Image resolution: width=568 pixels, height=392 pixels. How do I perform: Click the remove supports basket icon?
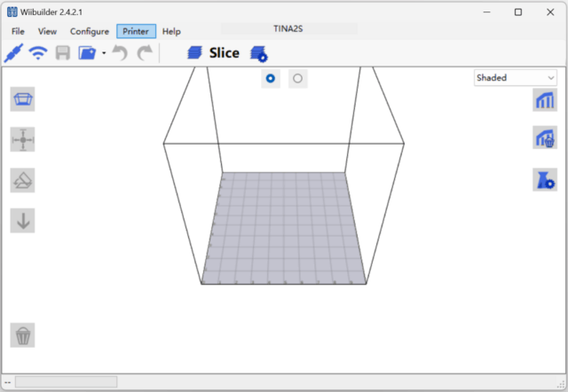pyautogui.click(x=545, y=137)
